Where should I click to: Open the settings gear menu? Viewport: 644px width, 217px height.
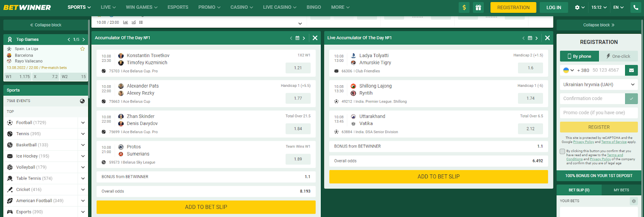(x=580, y=7)
